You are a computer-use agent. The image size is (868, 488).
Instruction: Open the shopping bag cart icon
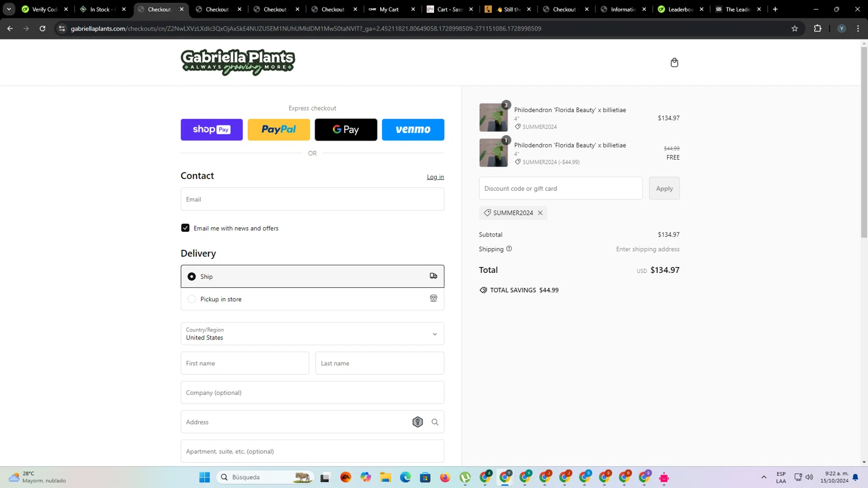pyautogui.click(x=674, y=62)
